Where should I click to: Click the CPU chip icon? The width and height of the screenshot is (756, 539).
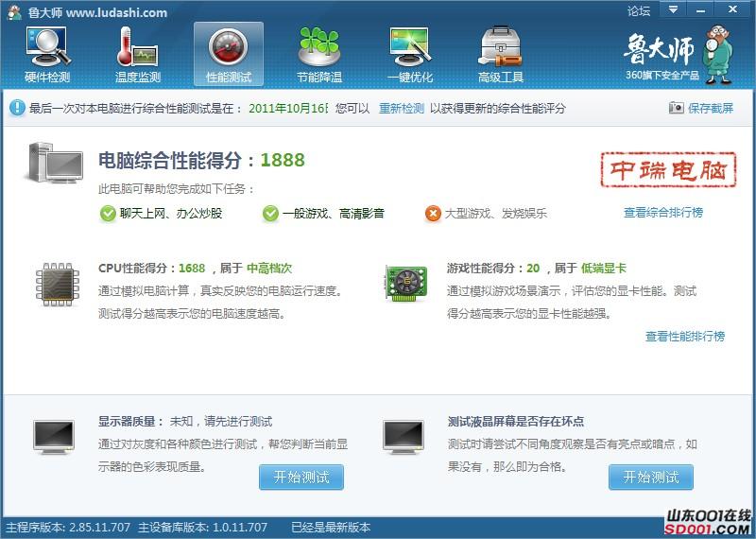tap(57, 284)
